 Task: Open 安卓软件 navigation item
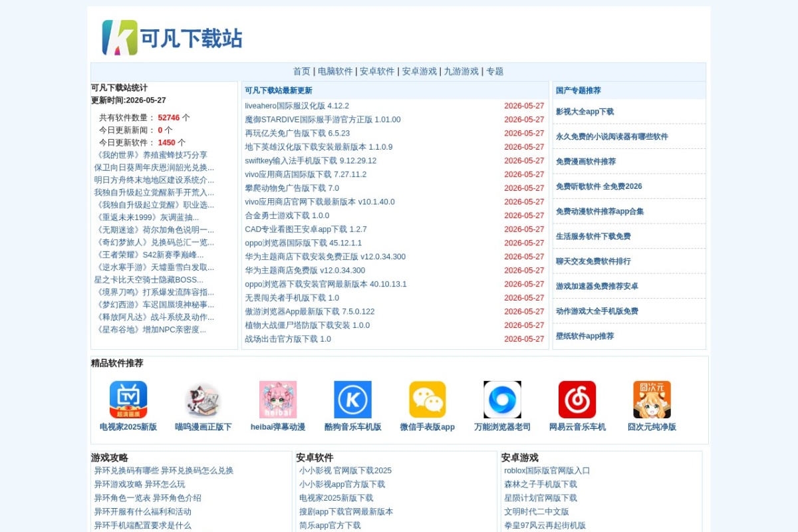377,71
